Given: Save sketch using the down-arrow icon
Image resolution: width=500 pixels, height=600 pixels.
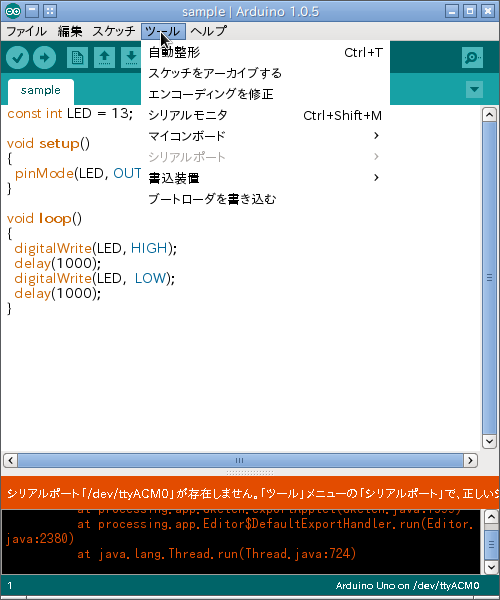Looking at the screenshot, I should 131,58.
